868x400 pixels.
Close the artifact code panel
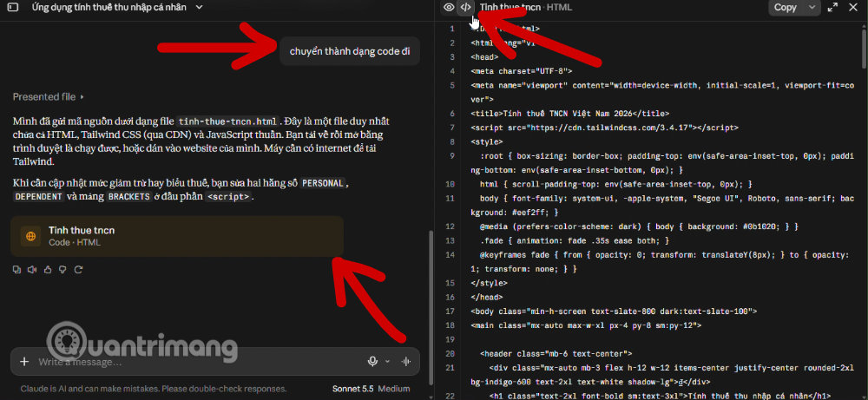[x=852, y=7]
